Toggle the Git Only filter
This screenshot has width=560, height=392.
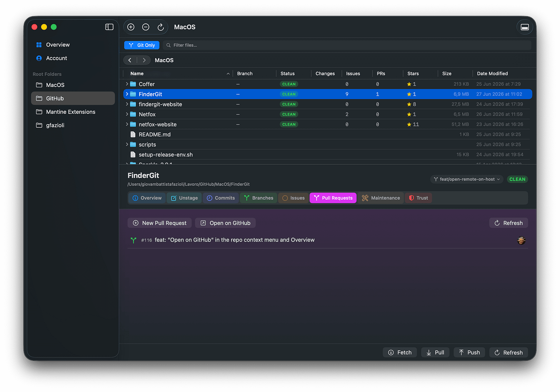142,45
